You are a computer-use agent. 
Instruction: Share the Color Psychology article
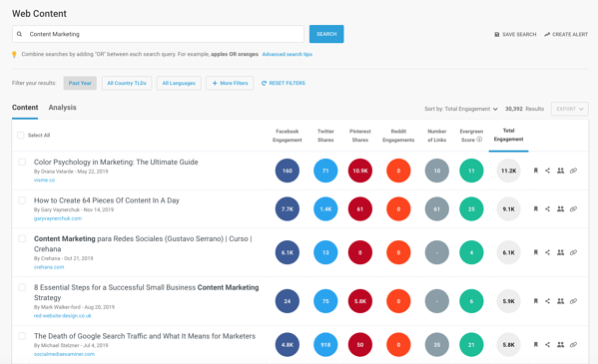(x=547, y=171)
